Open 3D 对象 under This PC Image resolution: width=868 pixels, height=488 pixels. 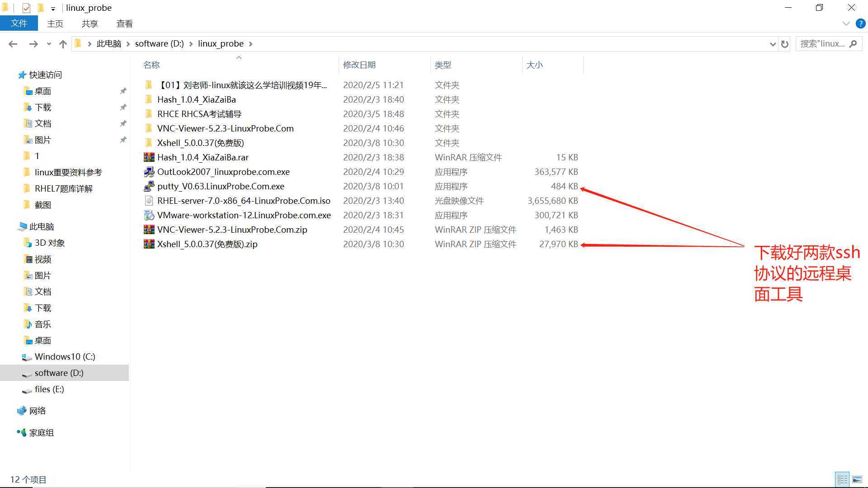(x=50, y=243)
